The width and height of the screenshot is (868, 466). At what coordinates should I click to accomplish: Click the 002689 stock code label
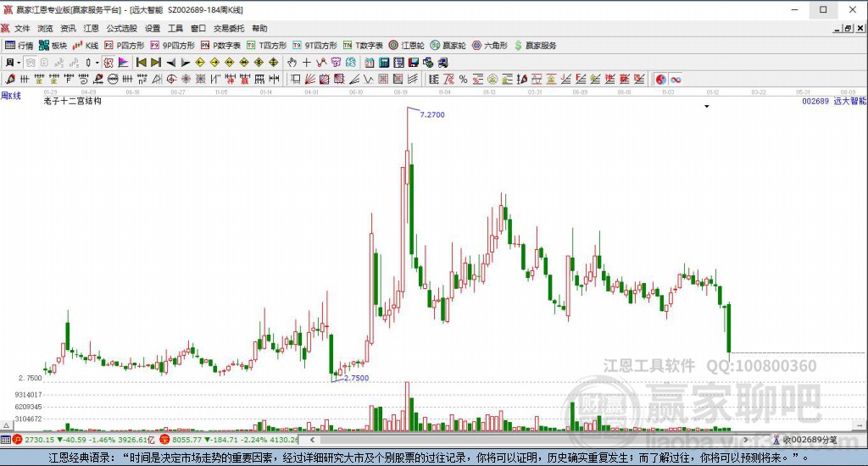click(x=815, y=102)
